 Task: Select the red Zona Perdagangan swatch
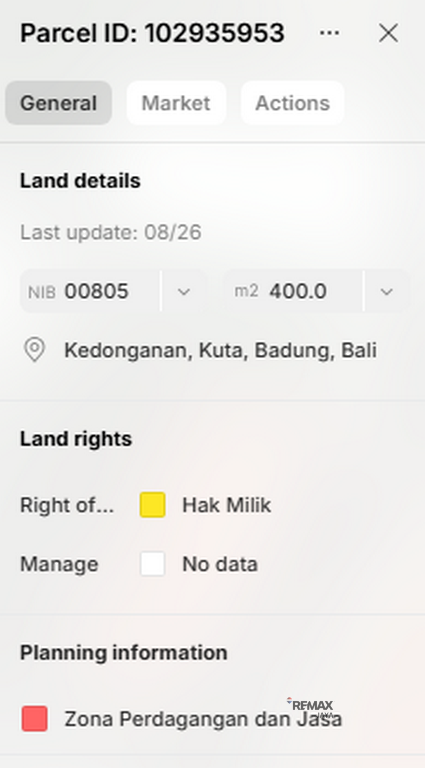tap(35, 719)
